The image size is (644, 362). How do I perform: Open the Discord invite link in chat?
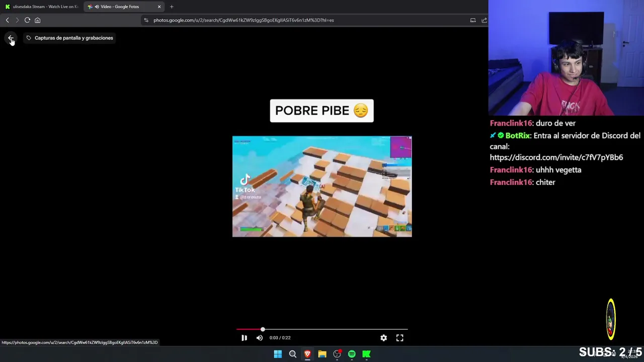[556, 157]
